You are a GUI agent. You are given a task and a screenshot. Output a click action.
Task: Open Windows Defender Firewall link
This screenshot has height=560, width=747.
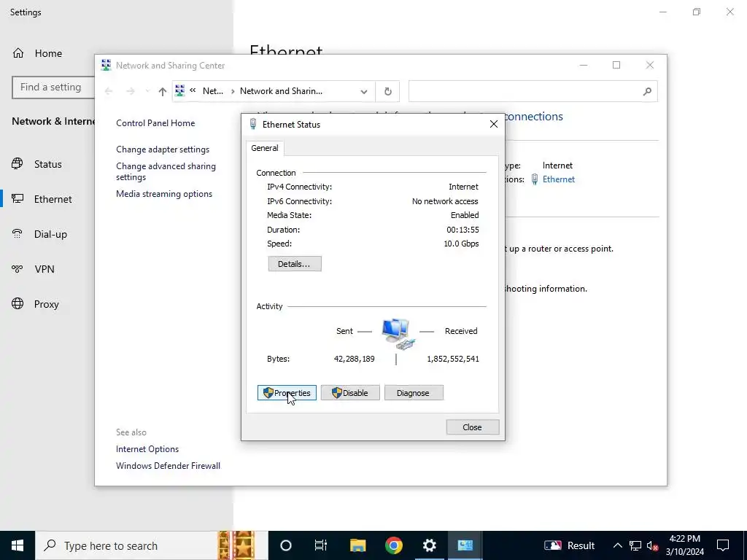tap(168, 466)
